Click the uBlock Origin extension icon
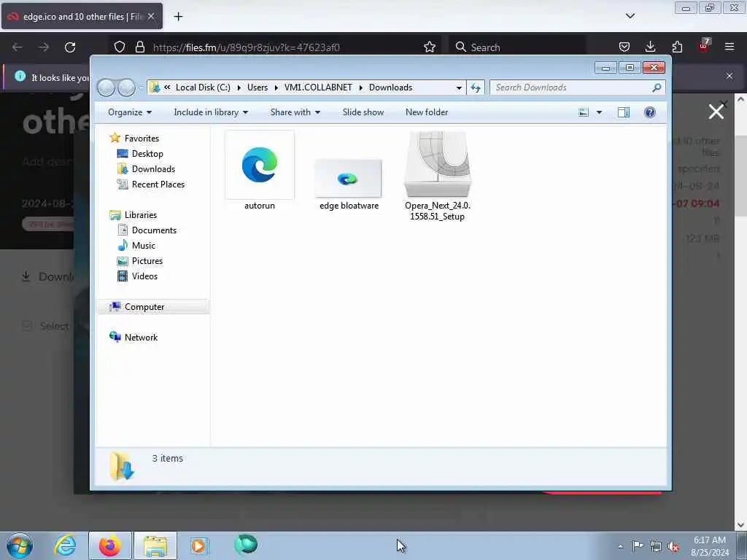The image size is (747, 560). (704, 46)
